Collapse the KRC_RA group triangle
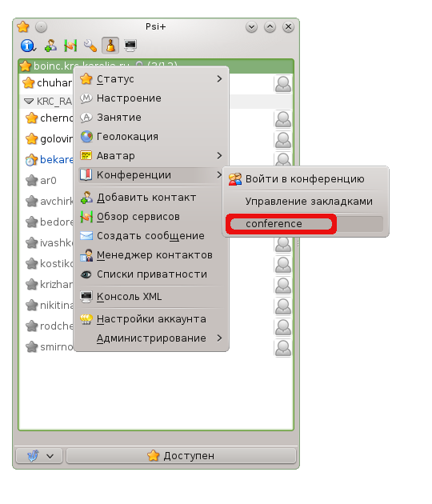Image resolution: width=432 pixels, height=504 pixels. click(29, 102)
